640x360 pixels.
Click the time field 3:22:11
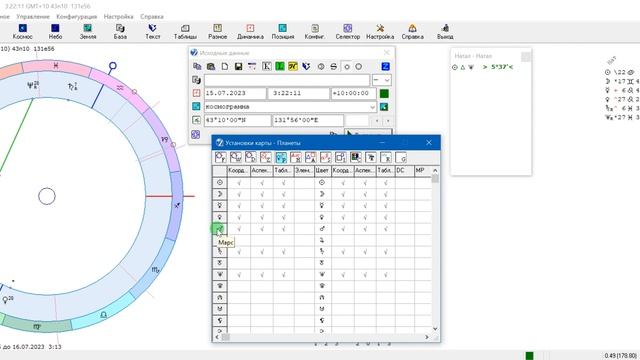(x=298, y=93)
